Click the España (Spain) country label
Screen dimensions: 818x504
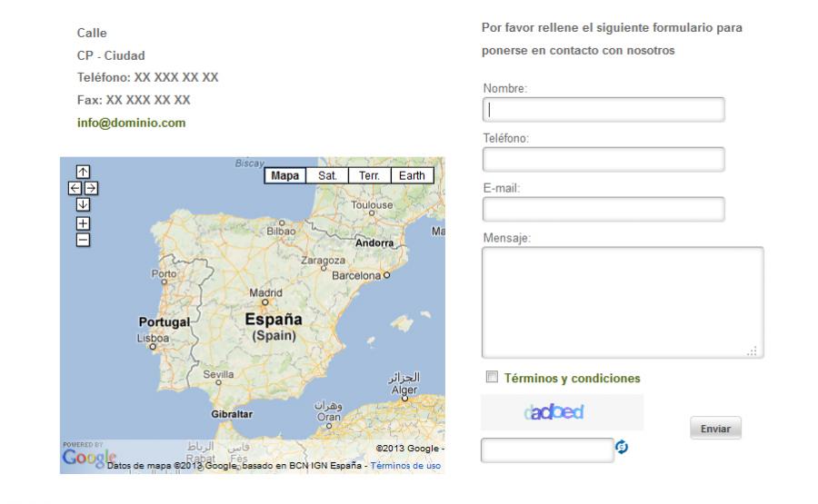coord(274,327)
